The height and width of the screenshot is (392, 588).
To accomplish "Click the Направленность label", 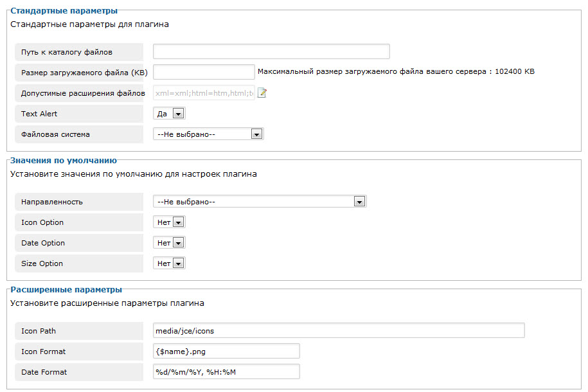I will click(x=52, y=202).
